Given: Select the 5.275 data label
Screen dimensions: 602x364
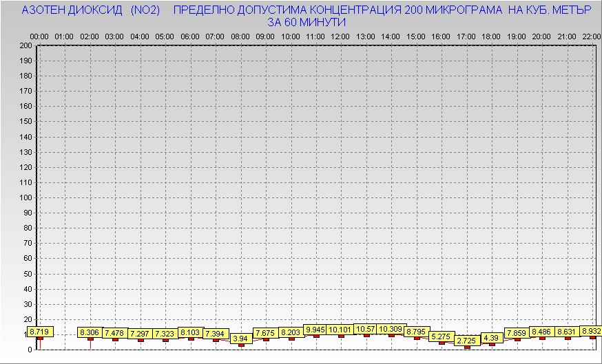Looking at the screenshot, I should coord(441,336).
